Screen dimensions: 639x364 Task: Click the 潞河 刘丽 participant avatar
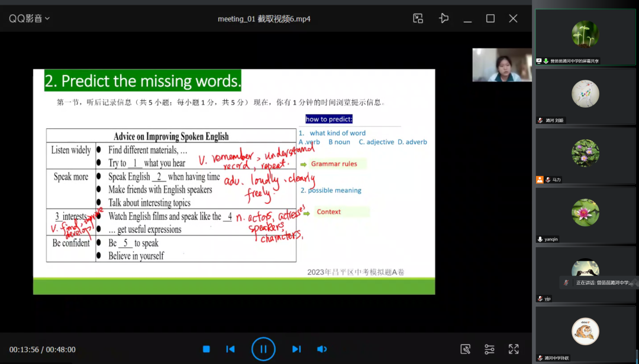[x=585, y=94]
